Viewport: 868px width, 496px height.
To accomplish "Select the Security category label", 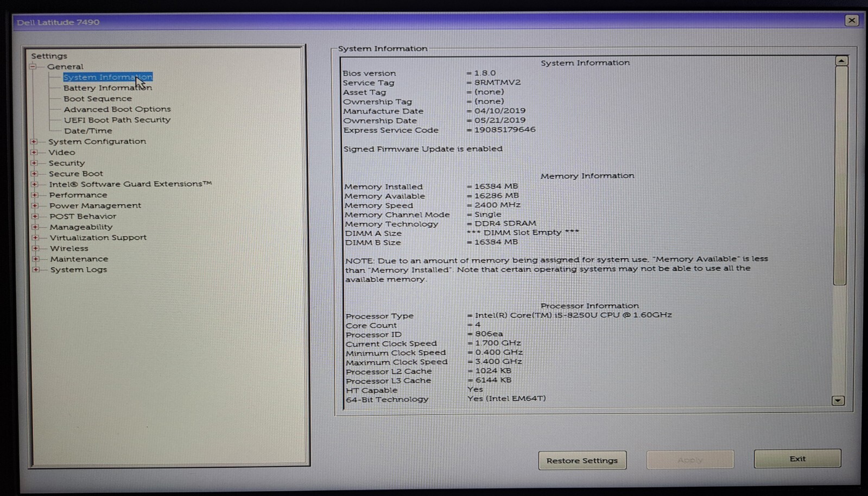I will point(67,163).
